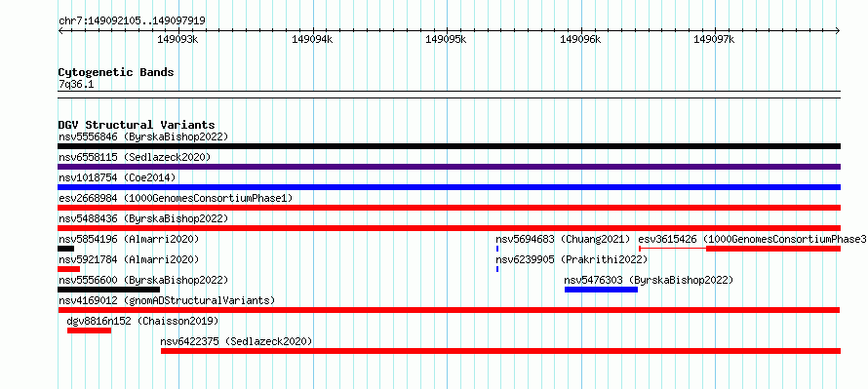Click the nsv5556846 black variant bar
Image resolution: width=868 pixels, height=389 pixels.
449,146
